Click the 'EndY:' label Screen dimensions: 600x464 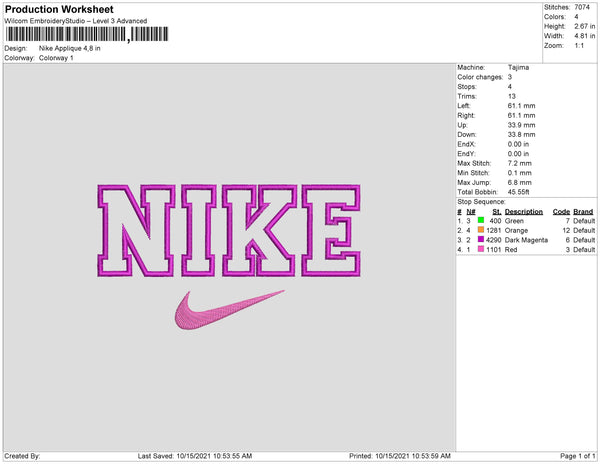pyautogui.click(x=466, y=153)
